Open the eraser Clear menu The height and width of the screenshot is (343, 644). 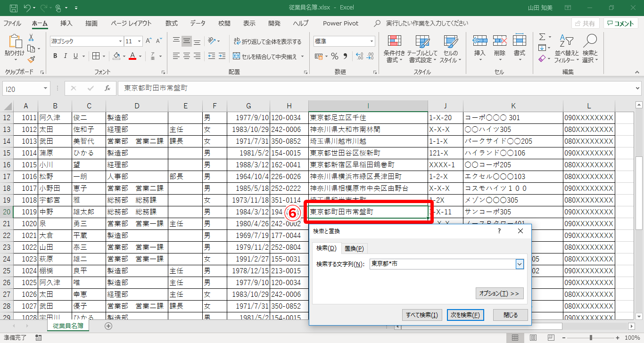coord(544,59)
